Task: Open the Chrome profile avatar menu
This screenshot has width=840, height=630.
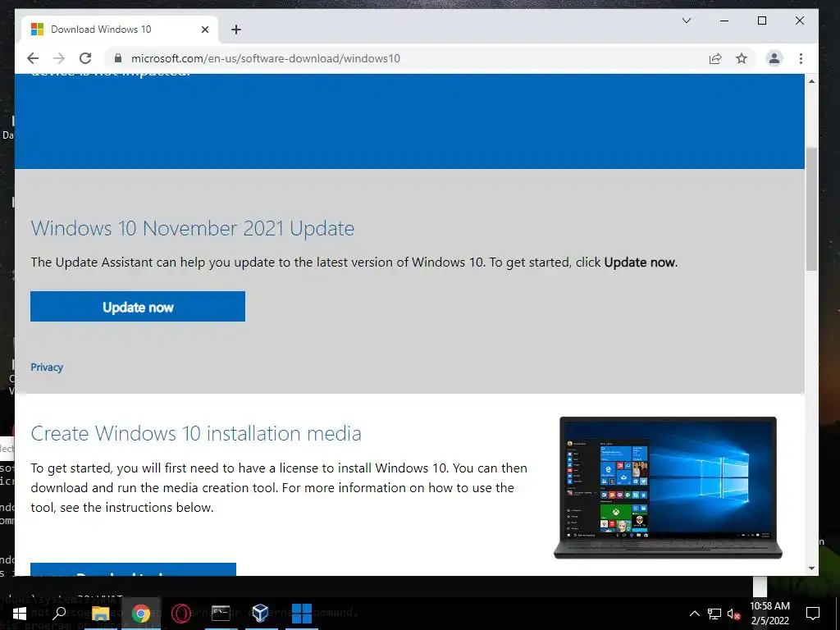Action: pyautogui.click(x=774, y=58)
